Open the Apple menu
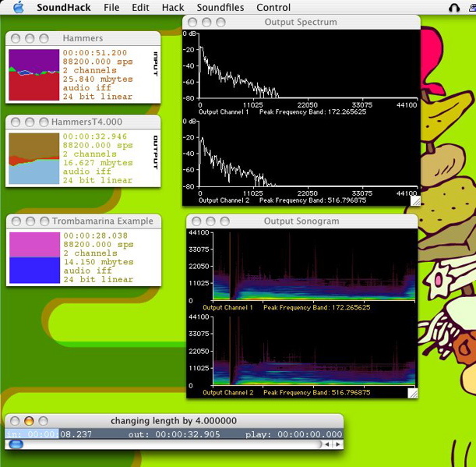The width and height of the screenshot is (476, 467). [x=19, y=8]
